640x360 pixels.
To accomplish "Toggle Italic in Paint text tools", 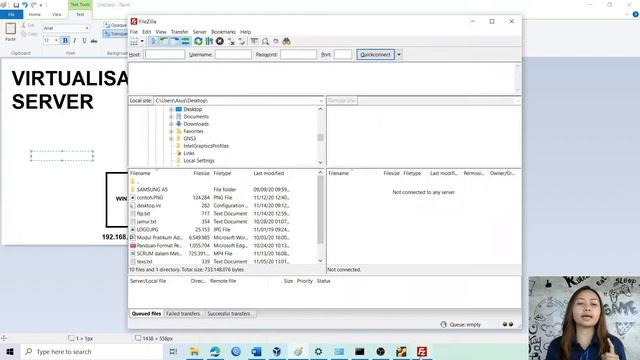I will coord(75,40).
